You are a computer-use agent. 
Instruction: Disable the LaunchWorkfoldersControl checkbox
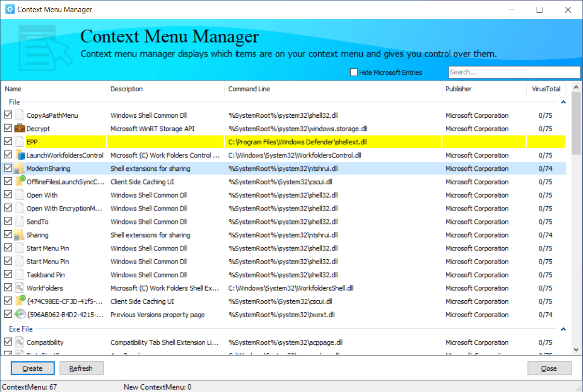coord(8,155)
